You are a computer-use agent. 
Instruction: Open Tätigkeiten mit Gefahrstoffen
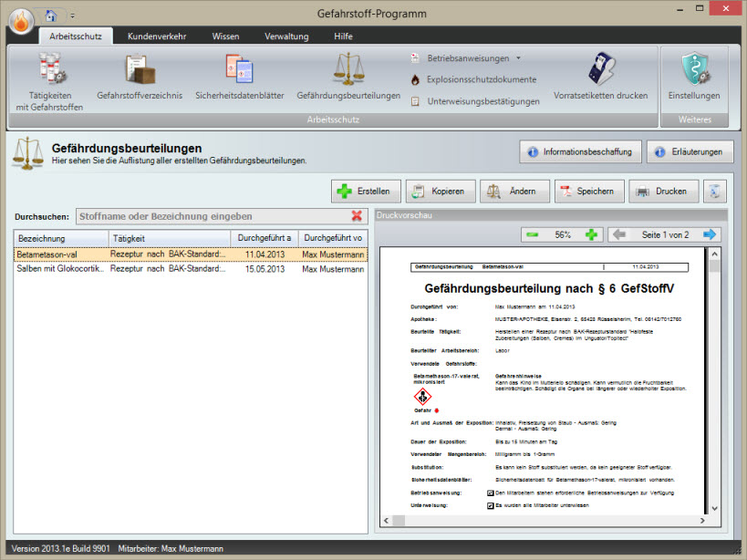coord(49,81)
